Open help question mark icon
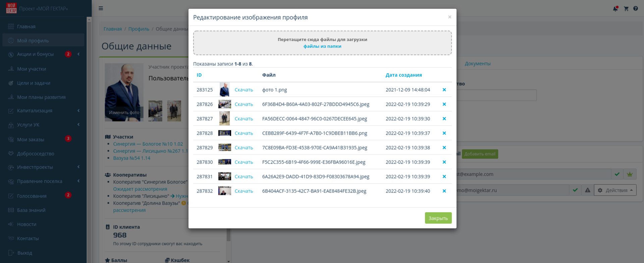The height and width of the screenshot is (263, 644). (x=636, y=8)
